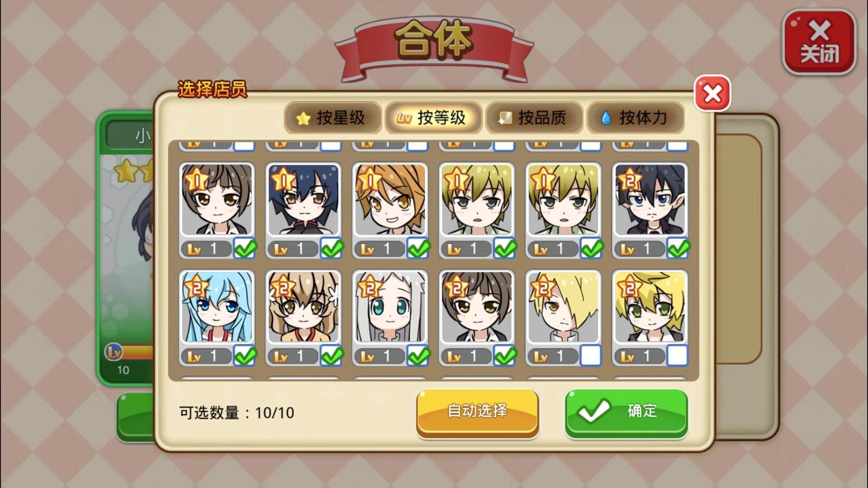Select the white-haired teal-eyed girl portrait
Screen dimensions: 868x488
tap(390, 307)
